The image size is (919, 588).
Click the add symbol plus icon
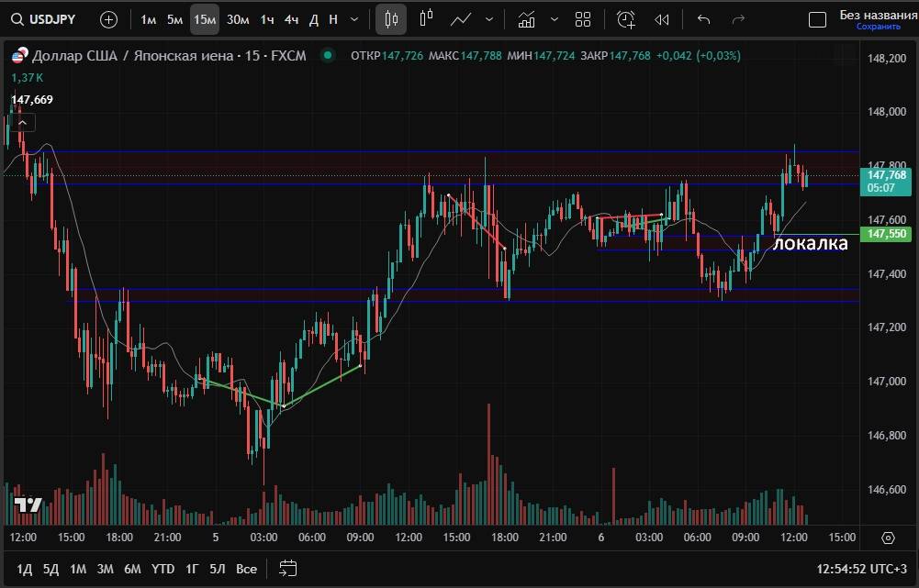(108, 19)
